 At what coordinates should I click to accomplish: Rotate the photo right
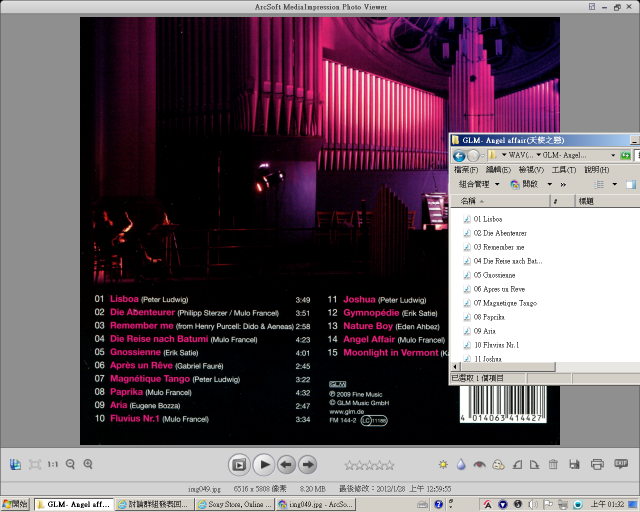coord(534,465)
